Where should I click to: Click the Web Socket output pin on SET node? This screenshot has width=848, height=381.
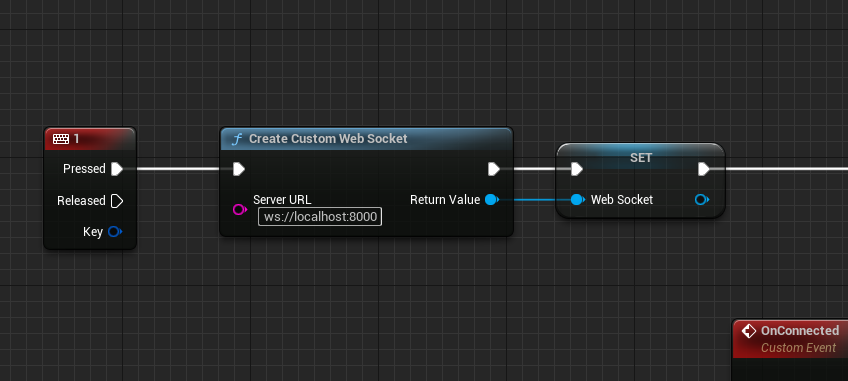pos(701,200)
